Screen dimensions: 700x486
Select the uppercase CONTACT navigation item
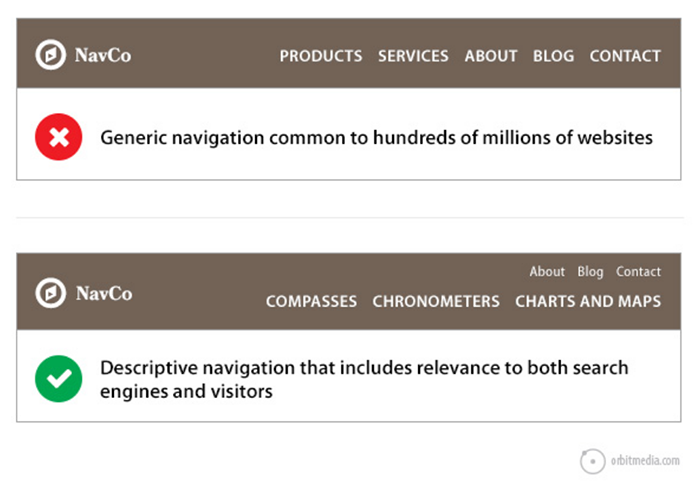[x=625, y=56]
